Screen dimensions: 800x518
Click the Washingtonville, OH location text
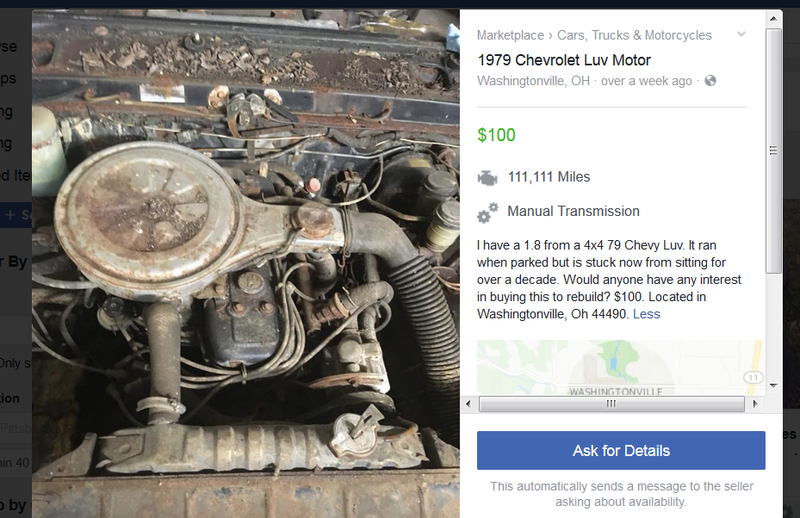pyautogui.click(x=533, y=81)
